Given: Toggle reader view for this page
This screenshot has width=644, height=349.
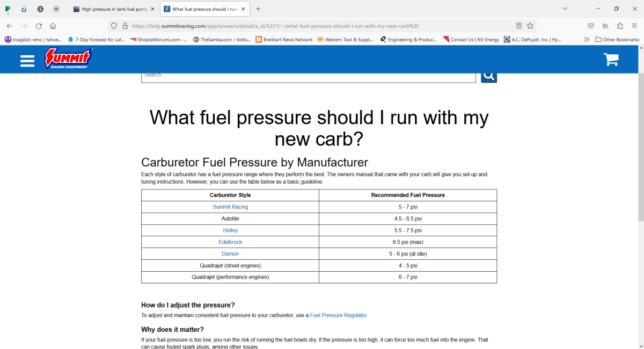Looking at the screenshot, I should point(518,26).
